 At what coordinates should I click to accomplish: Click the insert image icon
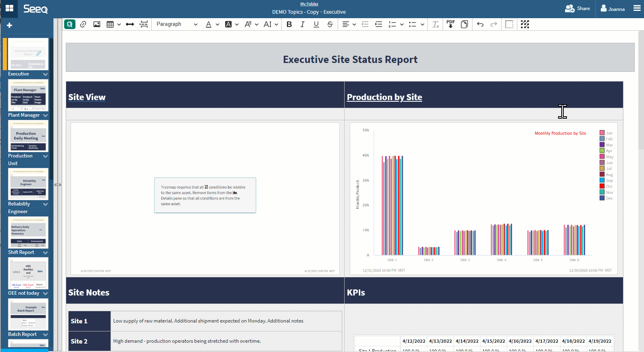click(97, 24)
